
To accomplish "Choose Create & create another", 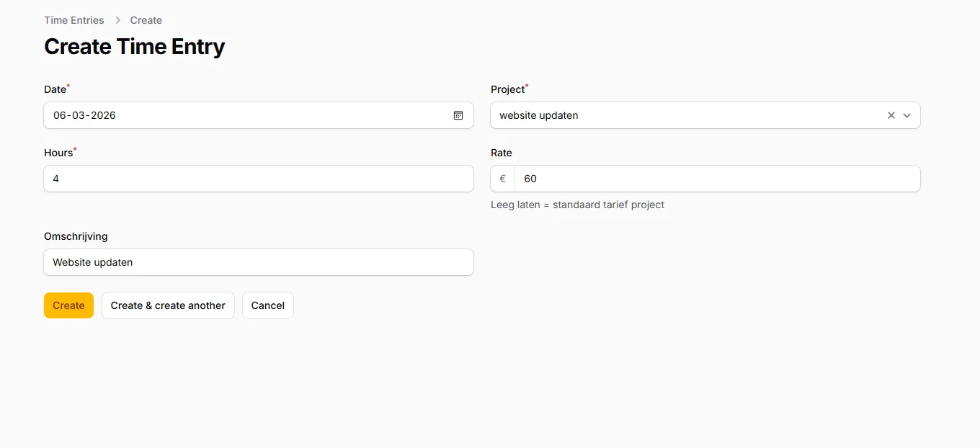I will (168, 305).
